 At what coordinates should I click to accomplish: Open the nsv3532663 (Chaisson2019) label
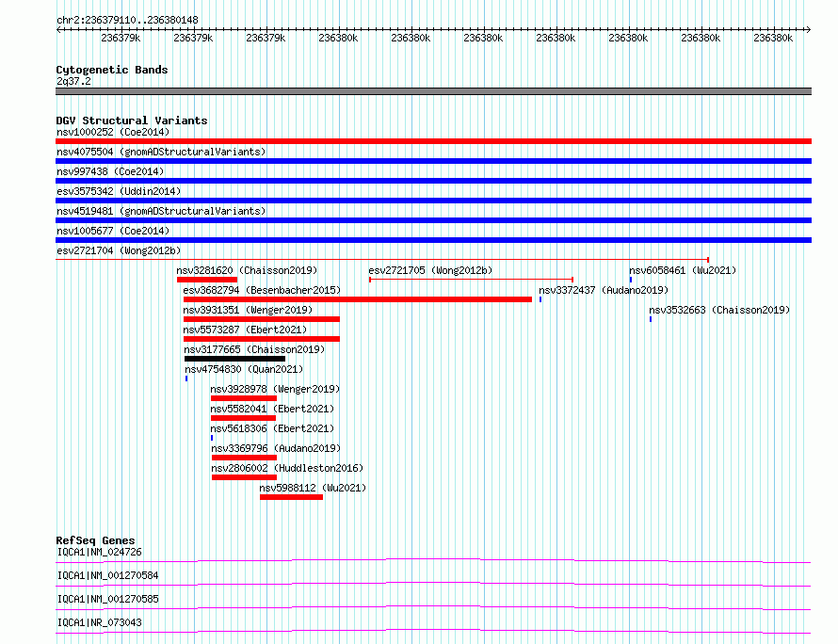coord(719,310)
